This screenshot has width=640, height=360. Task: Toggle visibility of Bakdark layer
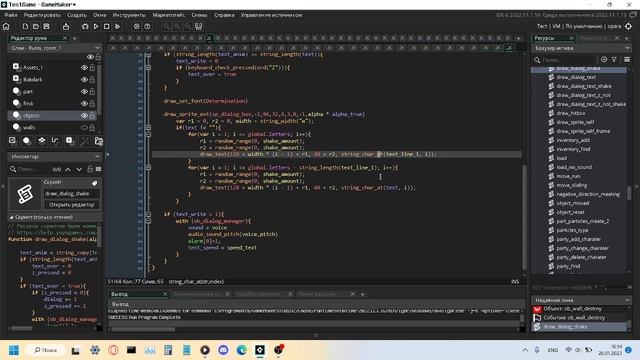pos(84,80)
